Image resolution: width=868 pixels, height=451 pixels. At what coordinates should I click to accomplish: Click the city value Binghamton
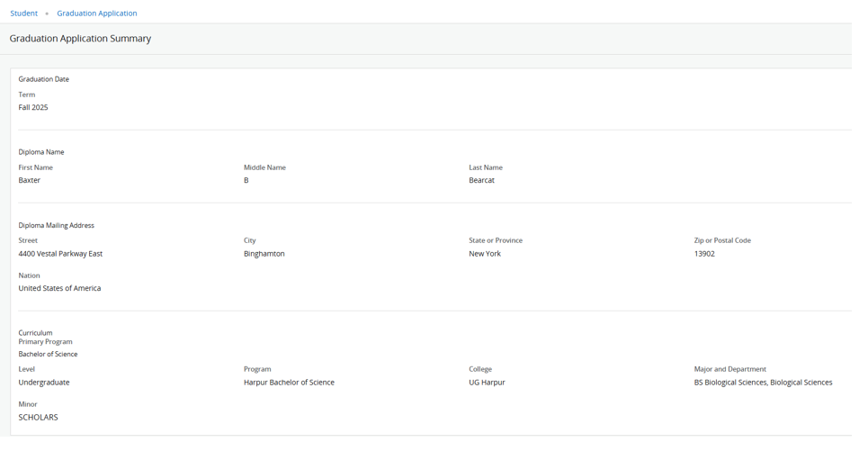pyautogui.click(x=264, y=254)
